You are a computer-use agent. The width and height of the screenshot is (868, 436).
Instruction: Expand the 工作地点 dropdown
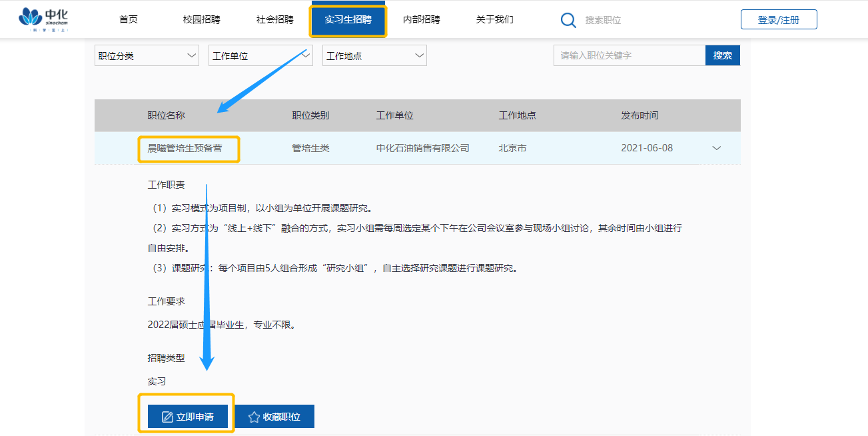click(374, 55)
